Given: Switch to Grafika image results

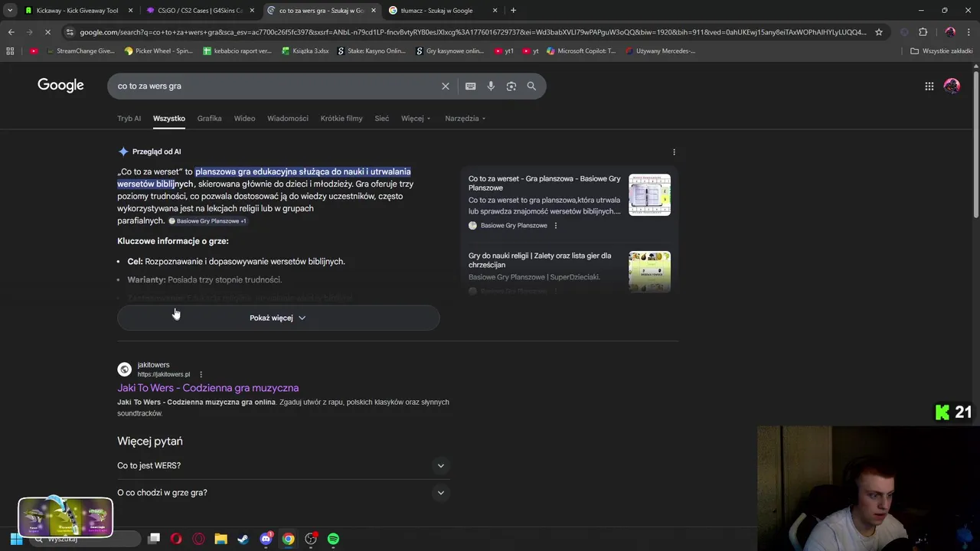Looking at the screenshot, I should (x=209, y=119).
